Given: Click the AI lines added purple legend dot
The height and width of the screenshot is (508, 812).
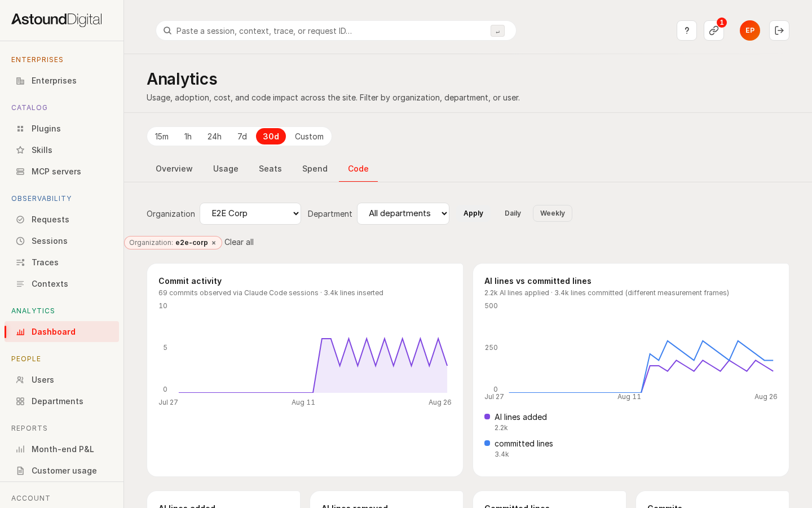Looking at the screenshot, I should coord(487,417).
